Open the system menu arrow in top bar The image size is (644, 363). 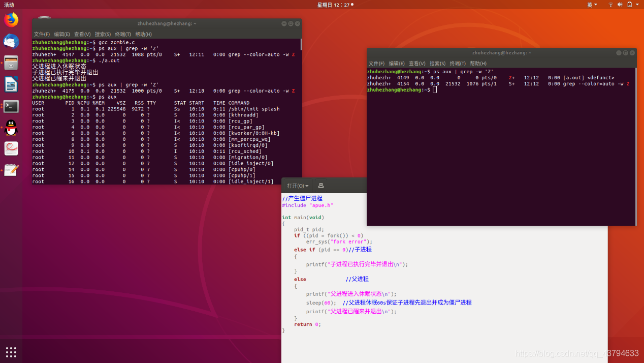pyautogui.click(x=637, y=5)
